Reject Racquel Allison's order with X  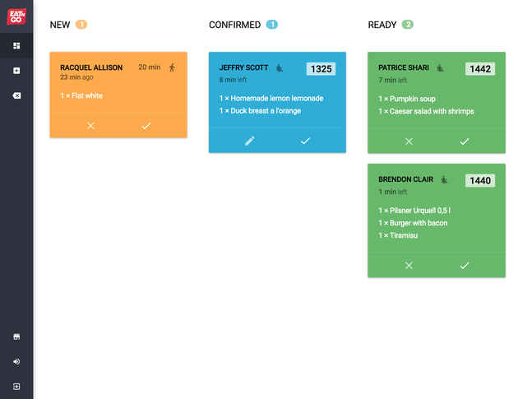pos(90,125)
